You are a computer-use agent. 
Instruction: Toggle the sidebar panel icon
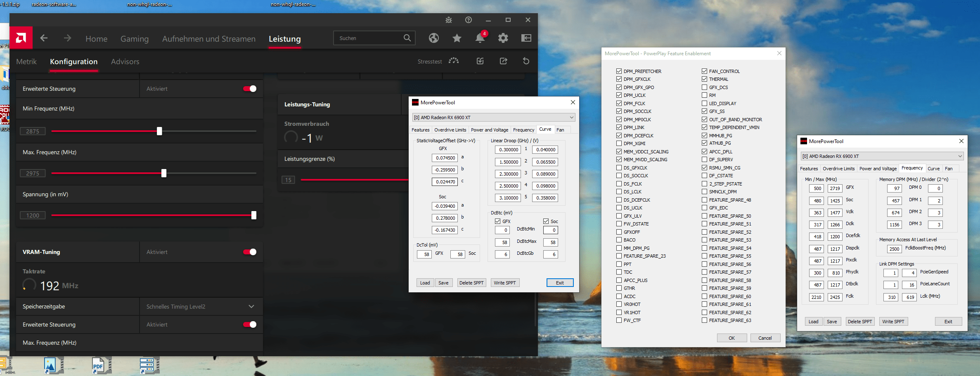point(526,38)
